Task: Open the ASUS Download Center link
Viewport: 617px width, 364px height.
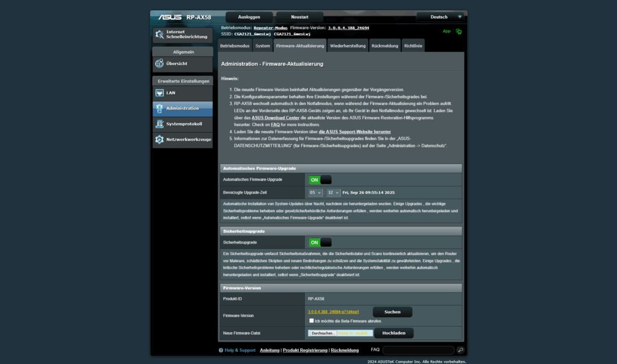Action: coord(275,118)
